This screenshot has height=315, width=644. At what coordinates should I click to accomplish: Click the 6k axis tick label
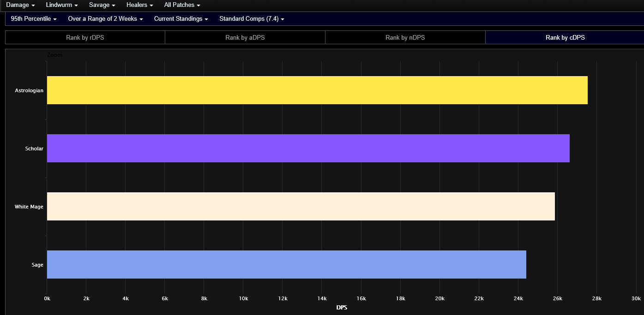pos(165,299)
